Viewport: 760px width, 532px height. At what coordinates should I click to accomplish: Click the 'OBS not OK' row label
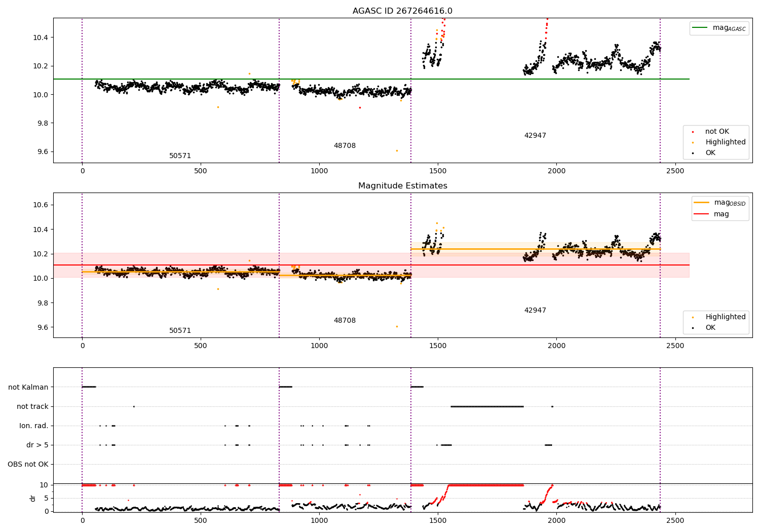point(28,464)
